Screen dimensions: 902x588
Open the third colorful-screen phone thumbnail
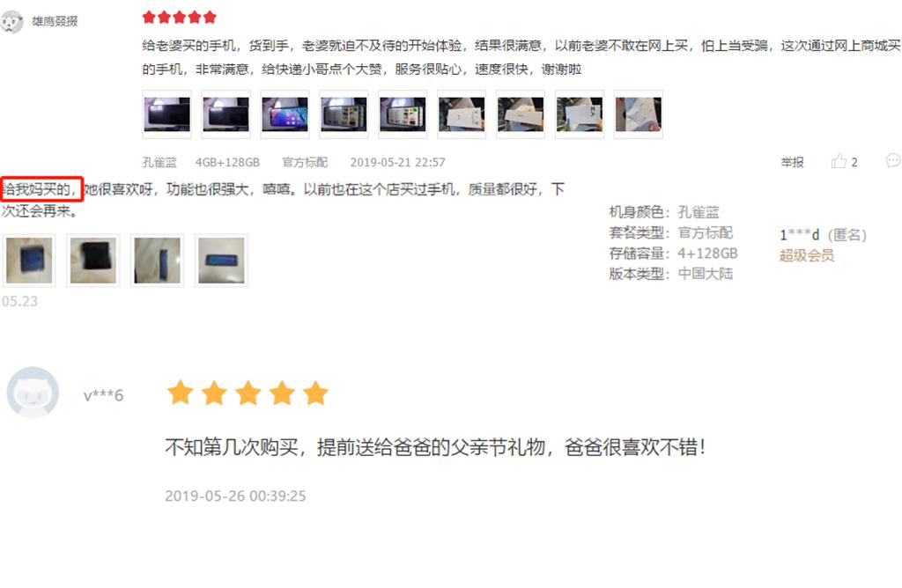[285, 114]
